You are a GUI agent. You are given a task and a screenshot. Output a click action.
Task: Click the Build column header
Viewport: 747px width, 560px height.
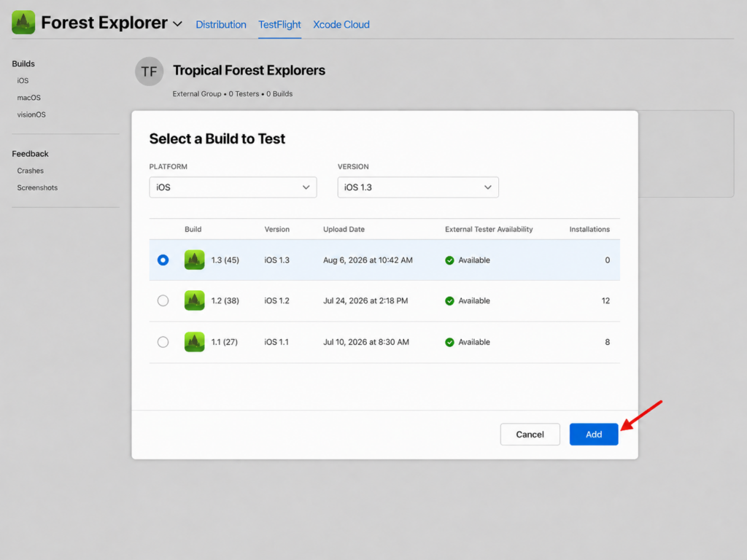click(193, 229)
